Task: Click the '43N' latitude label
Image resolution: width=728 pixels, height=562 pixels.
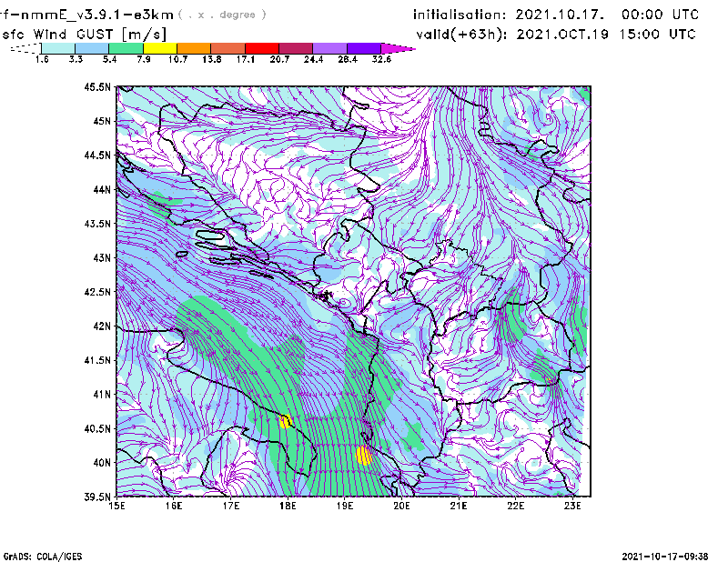Action: click(x=102, y=257)
